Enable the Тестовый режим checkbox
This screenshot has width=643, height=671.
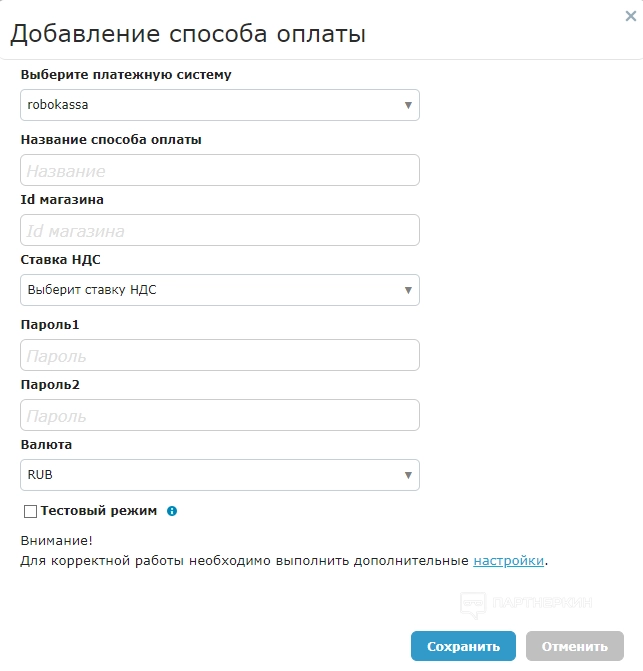coord(30,511)
